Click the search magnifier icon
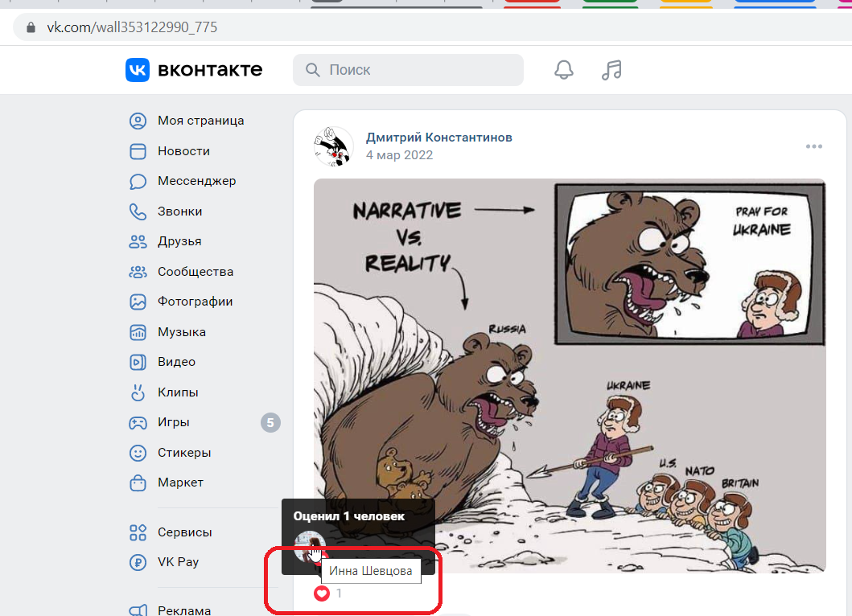 pyautogui.click(x=312, y=70)
